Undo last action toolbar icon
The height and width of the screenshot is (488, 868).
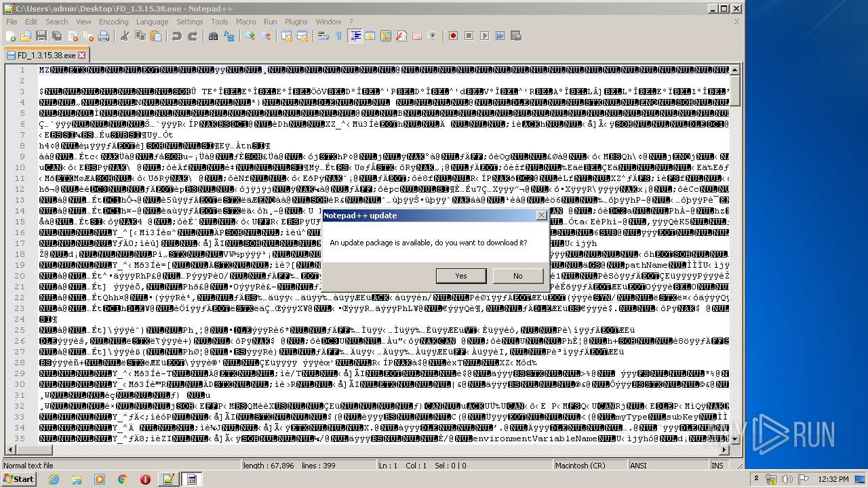pyautogui.click(x=177, y=36)
